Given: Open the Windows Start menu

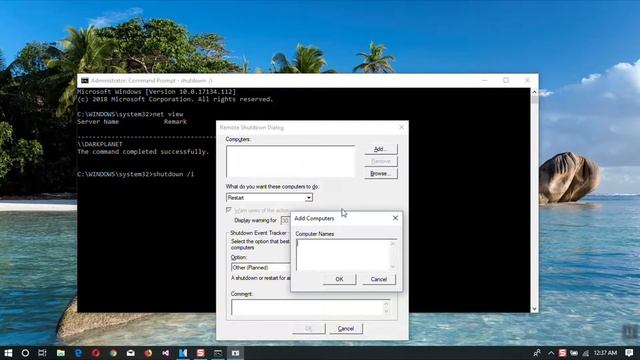Looking at the screenshot, I should point(8,353).
